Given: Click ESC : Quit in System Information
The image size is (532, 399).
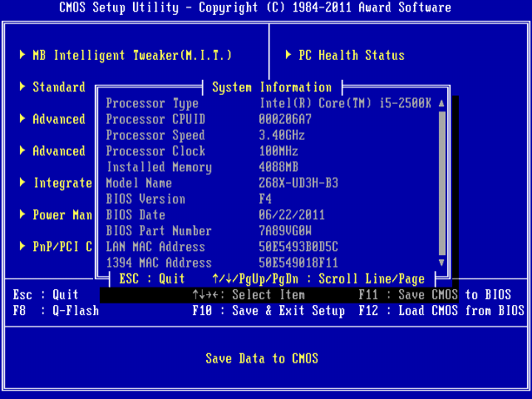Looking at the screenshot, I should click(x=151, y=279).
